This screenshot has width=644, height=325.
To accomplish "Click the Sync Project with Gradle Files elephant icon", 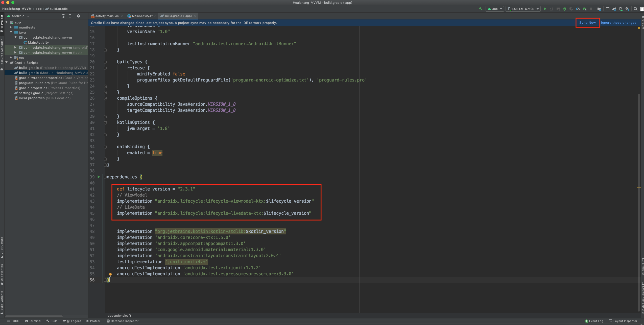I will [614, 9].
